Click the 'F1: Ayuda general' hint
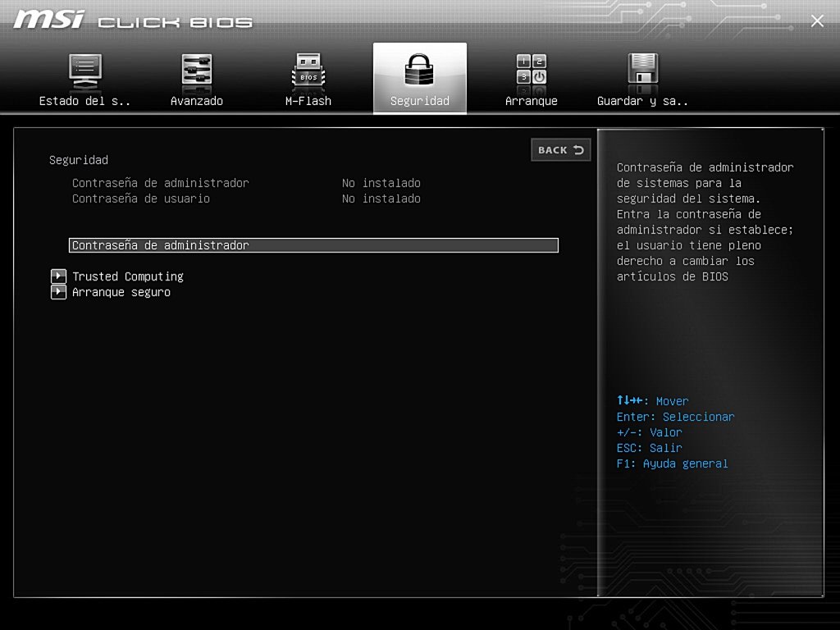840x630 pixels. [x=672, y=463]
